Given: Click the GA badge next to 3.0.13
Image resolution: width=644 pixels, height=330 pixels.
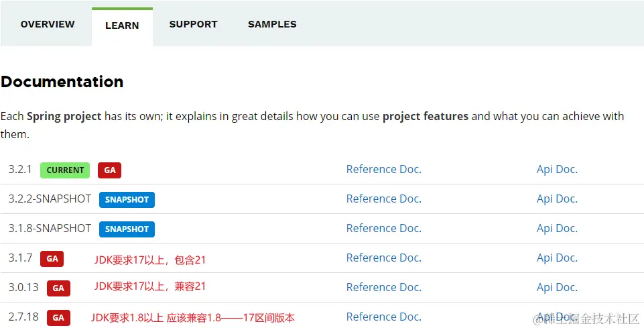Looking at the screenshot, I should (x=58, y=288).
